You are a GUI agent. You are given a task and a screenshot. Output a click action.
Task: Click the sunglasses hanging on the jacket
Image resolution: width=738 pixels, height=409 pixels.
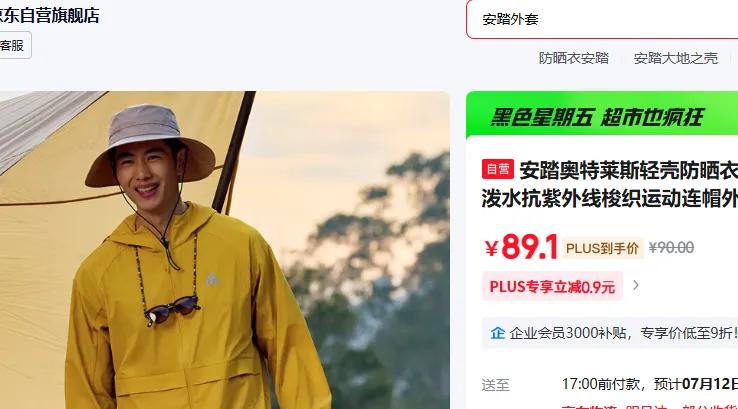point(172,310)
